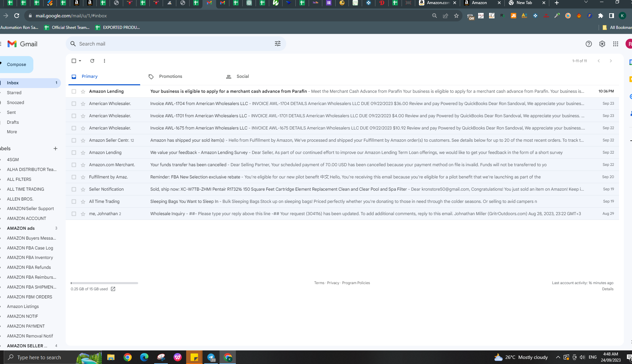Select Amazon Seller Central shipped email checkbox
The image size is (632, 364).
pos(74,140)
